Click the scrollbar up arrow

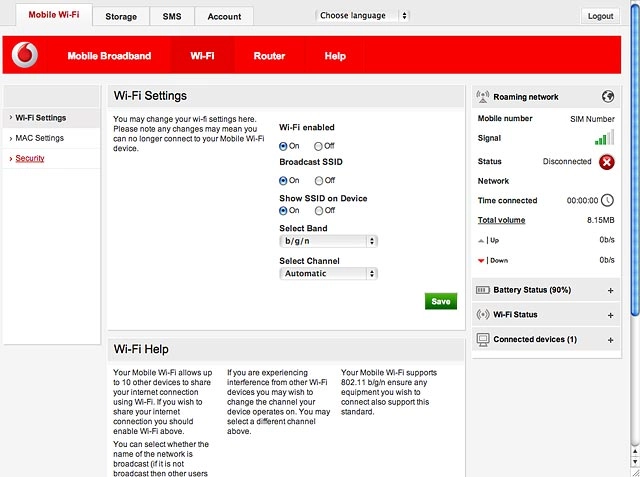tap(635, 451)
